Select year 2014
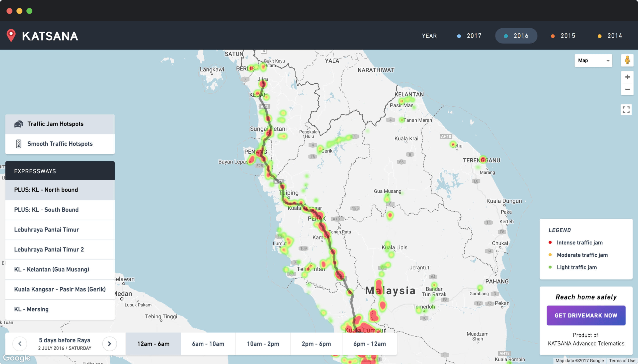This screenshot has width=638, height=364. point(610,36)
